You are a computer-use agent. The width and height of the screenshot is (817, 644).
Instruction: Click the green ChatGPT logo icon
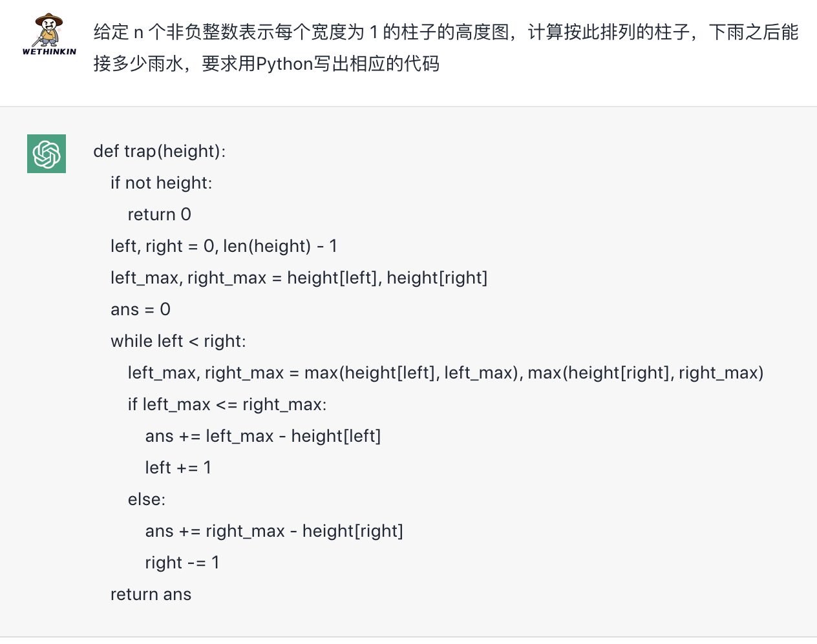[47, 154]
